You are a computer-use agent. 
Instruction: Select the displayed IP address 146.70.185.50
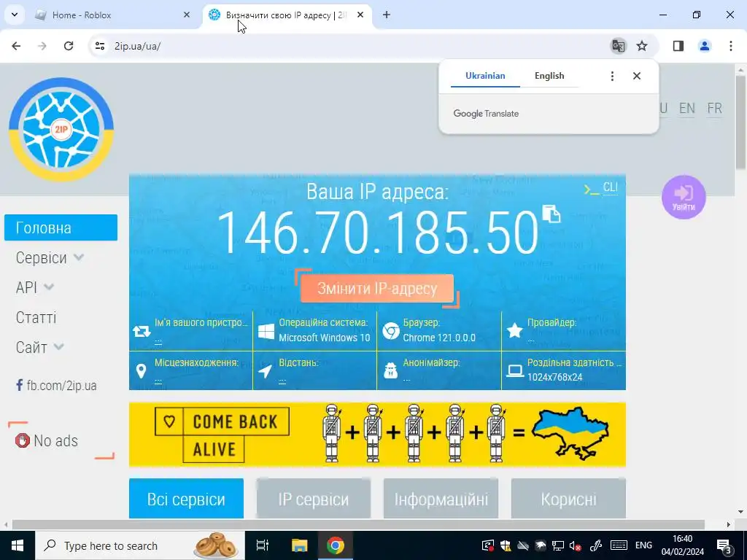click(x=377, y=232)
